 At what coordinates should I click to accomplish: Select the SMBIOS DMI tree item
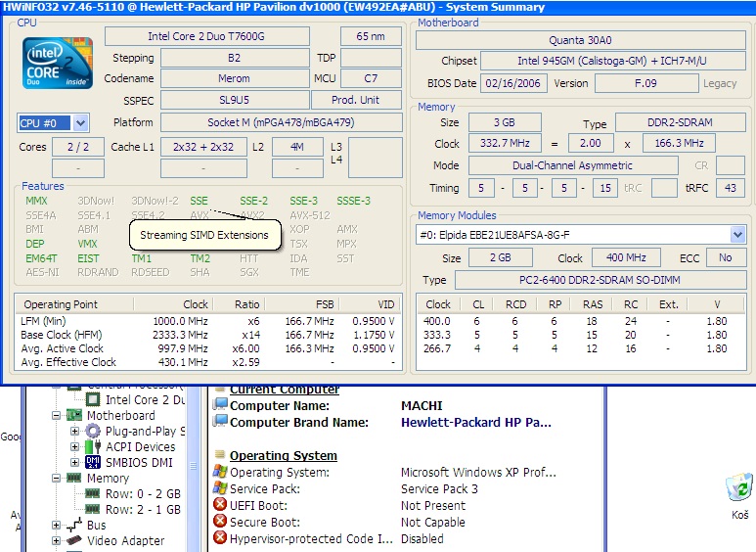pyautogui.click(x=139, y=463)
